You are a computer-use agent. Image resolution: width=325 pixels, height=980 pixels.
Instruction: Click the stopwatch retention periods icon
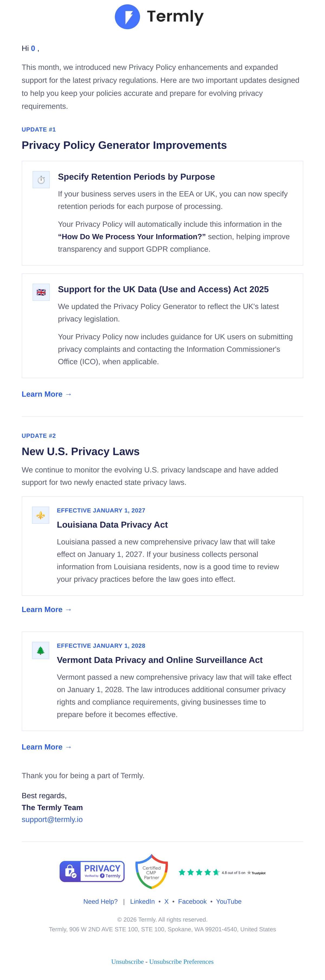[41, 180]
